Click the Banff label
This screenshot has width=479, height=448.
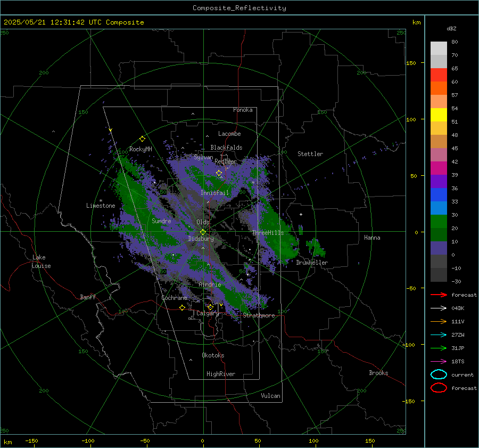click(88, 297)
